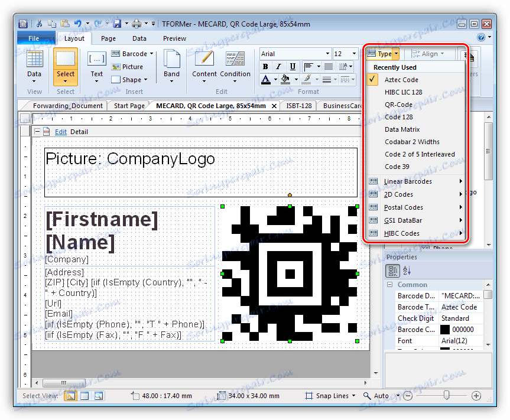Toggle Bold formatting
The width and height of the screenshot is (510, 420).
(265, 67)
